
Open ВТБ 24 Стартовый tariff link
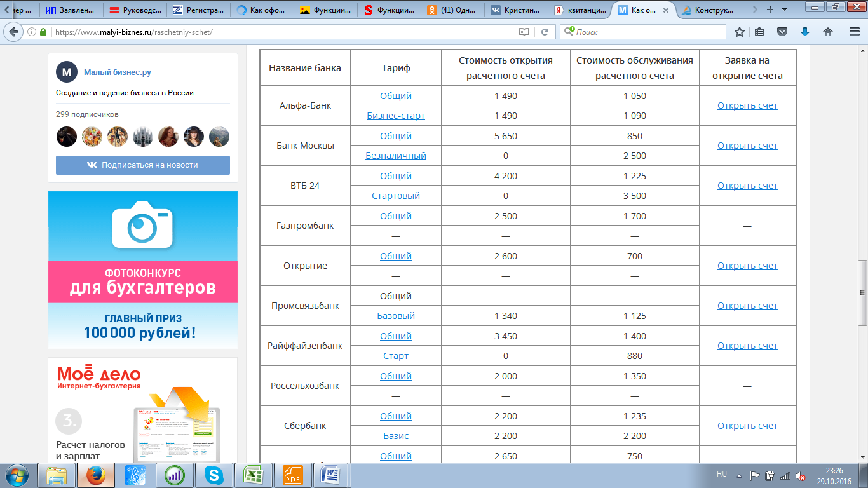396,196
